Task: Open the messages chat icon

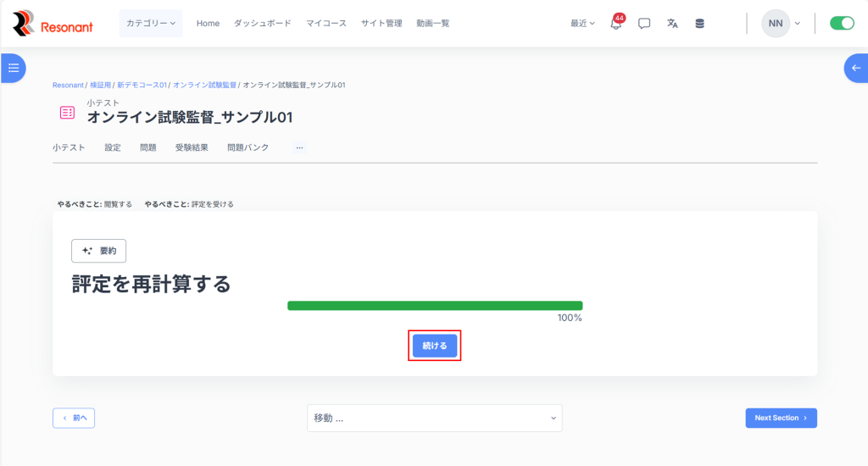Action: [x=644, y=24]
